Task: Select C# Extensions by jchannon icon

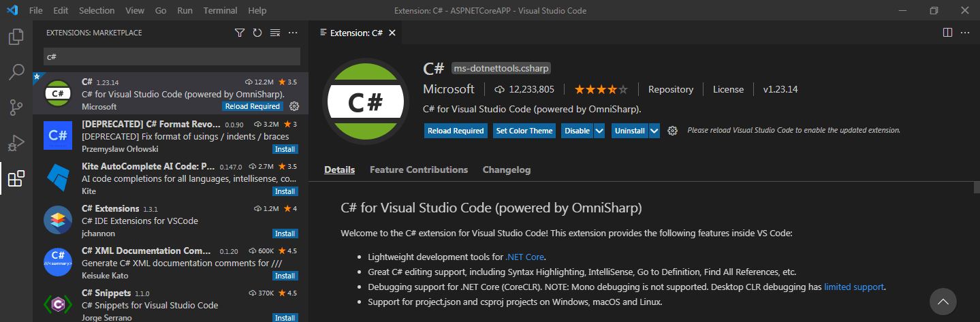Action: pos(57,219)
